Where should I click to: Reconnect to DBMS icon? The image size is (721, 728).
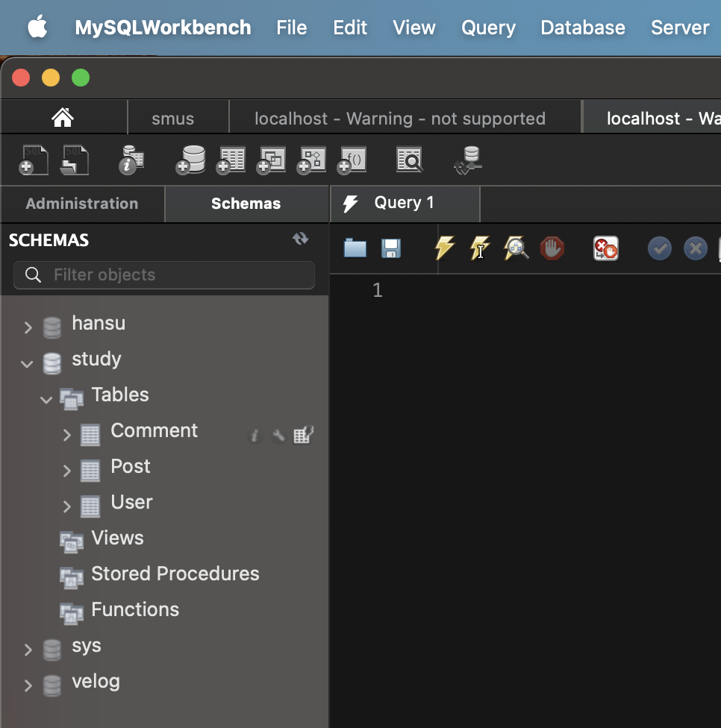coord(468,160)
